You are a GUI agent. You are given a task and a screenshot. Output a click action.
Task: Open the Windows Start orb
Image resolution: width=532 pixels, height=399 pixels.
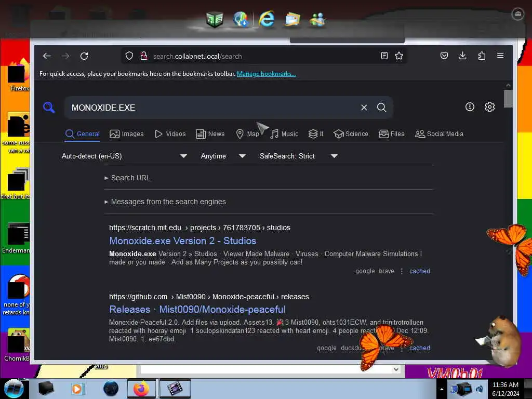point(14,389)
